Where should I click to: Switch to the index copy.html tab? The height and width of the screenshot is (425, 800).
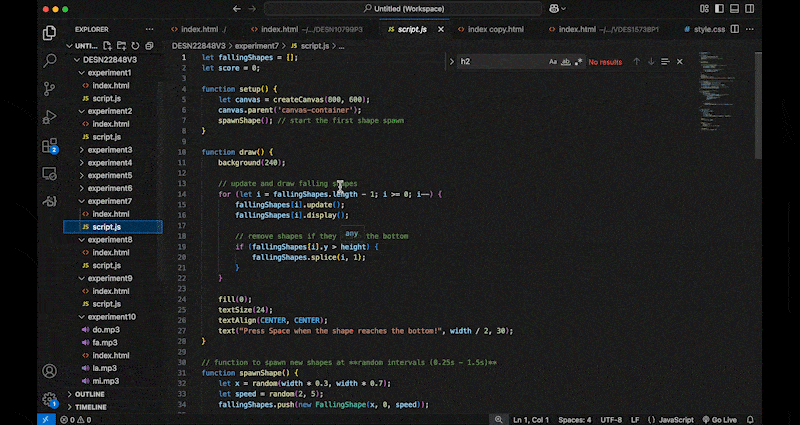pos(495,29)
